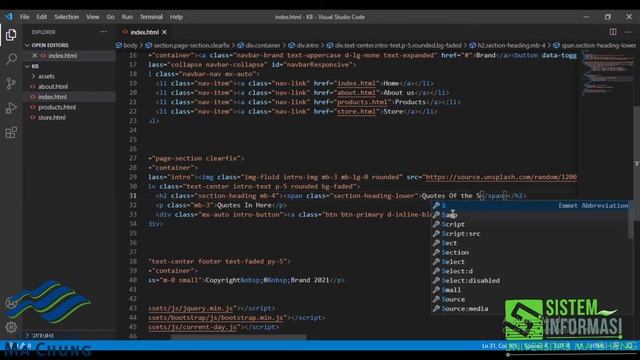Choose the 'select' suggestion
This screenshot has height=360, width=640.
tap(531, 262)
